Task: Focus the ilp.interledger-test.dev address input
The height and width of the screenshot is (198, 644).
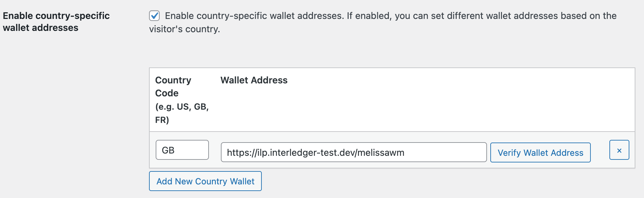Action: [354, 152]
